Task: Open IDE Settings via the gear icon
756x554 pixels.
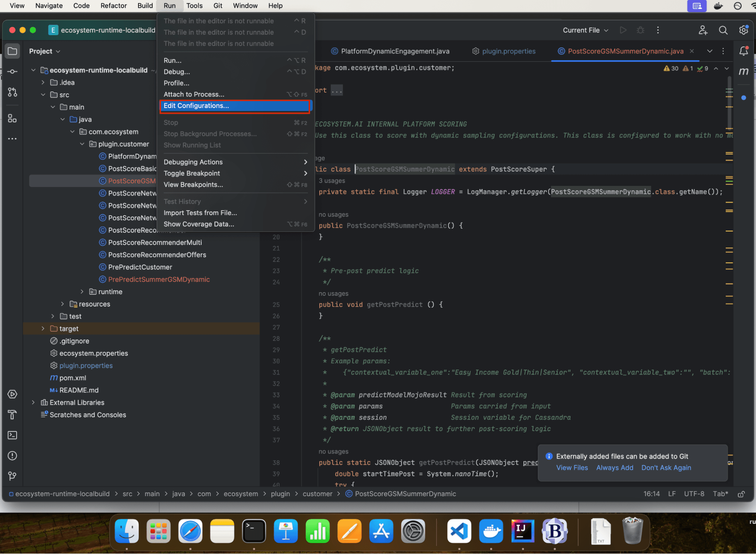Action: pyautogui.click(x=744, y=30)
